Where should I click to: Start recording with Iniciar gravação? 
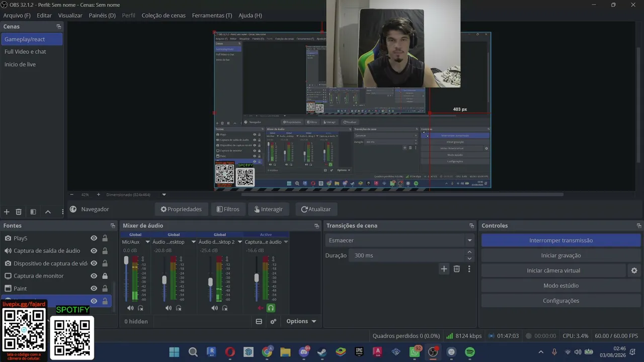[x=561, y=255]
